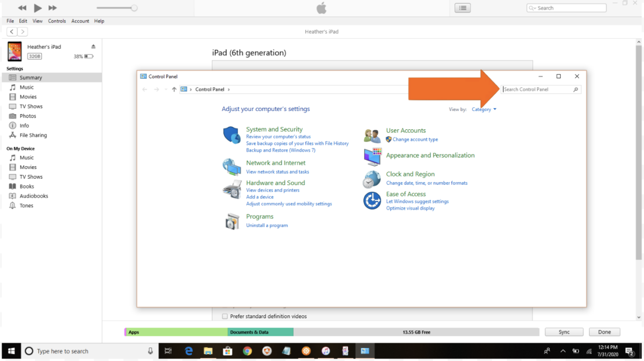
Task: Open the list view icon in iTunes toolbar
Action: [x=463, y=8]
